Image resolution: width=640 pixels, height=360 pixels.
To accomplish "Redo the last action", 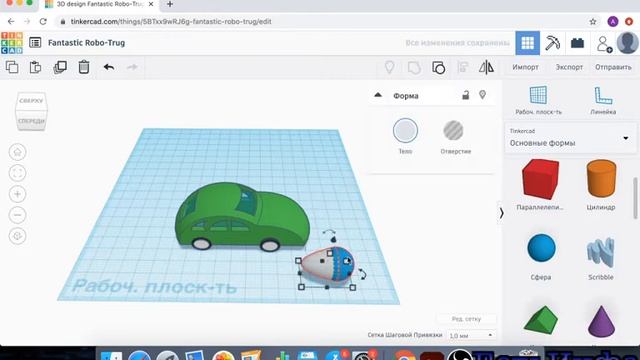I will coord(132,67).
